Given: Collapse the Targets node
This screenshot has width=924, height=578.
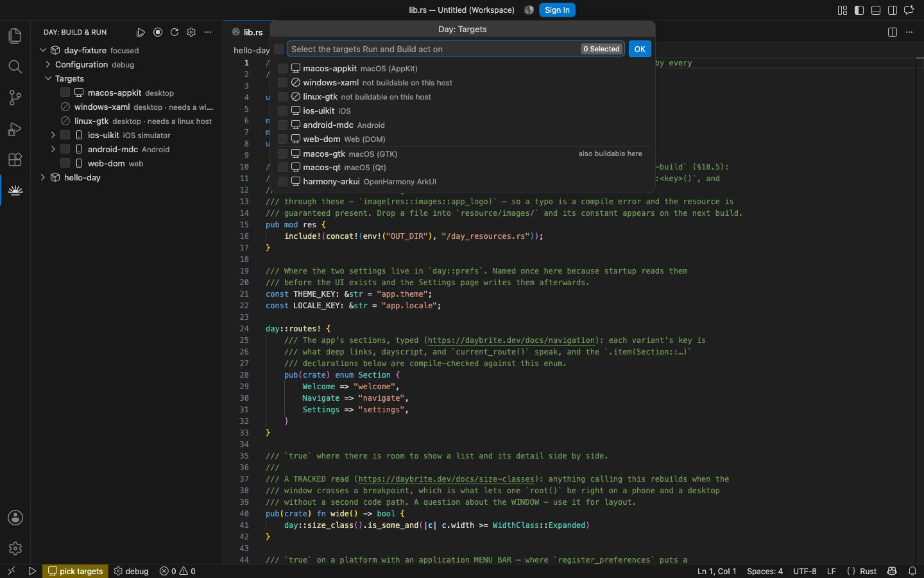Looking at the screenshot, I should (48, 78).
